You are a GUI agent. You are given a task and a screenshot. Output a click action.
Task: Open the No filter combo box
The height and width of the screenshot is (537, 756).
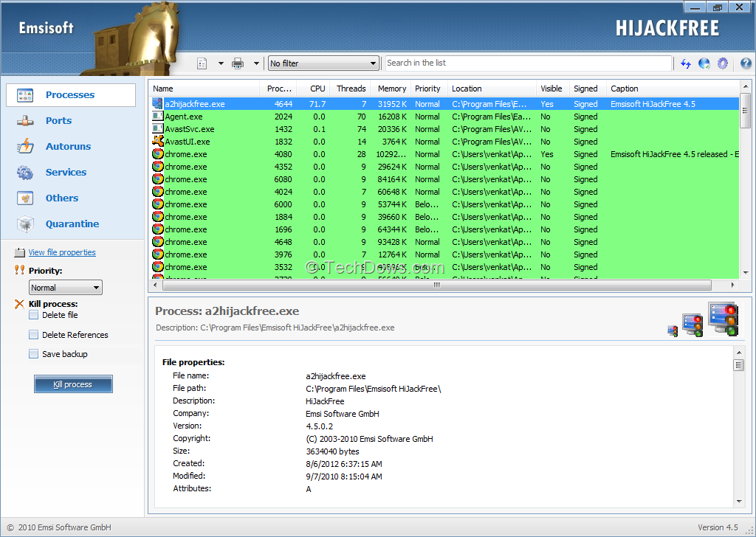pyautogui.click(x=323, y=63)
